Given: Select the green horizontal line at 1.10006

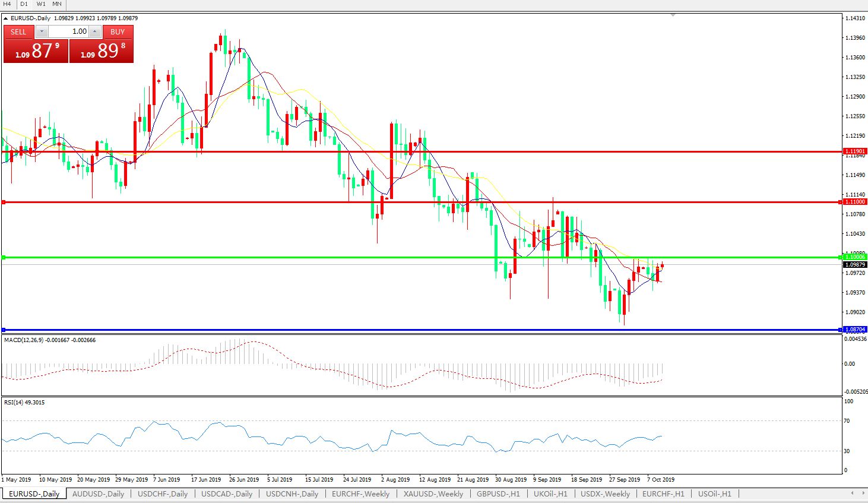Looking at the screenshot, I should coord(416,257).
